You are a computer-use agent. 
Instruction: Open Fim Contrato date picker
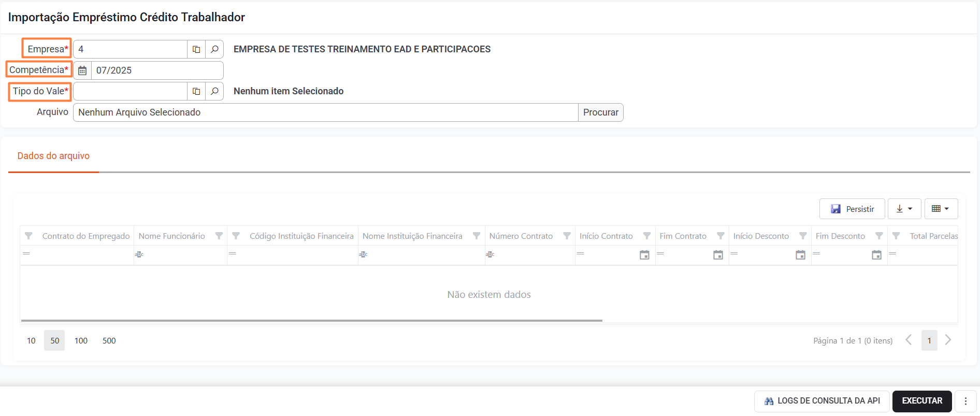(718, 255)
